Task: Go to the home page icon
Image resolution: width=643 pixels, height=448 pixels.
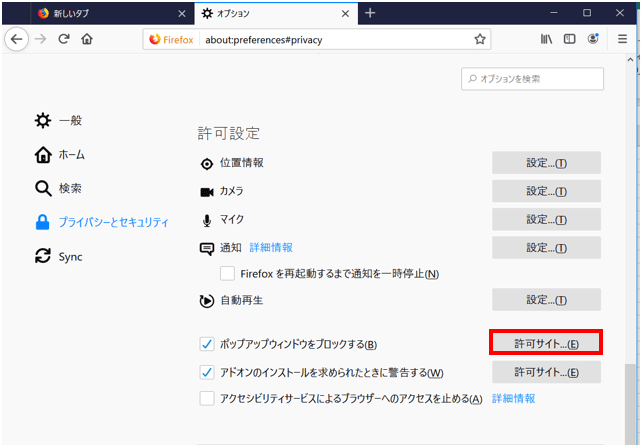Action: tap(87, 39)
